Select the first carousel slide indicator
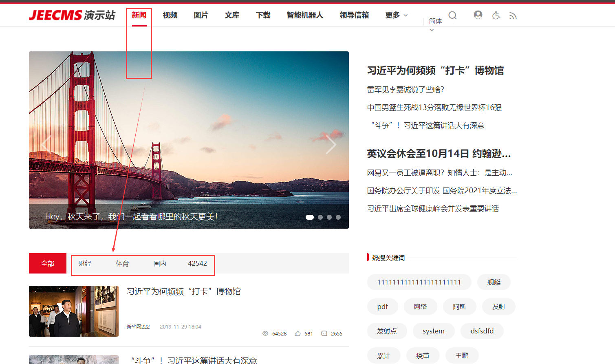The image size is (615, 364). pyautogui.click(x=310, y=217)
